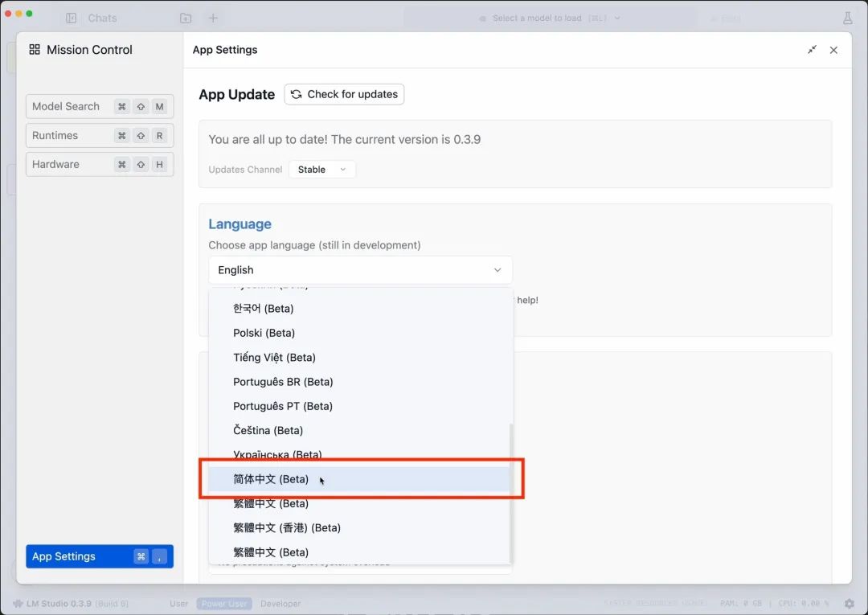Select 简体中文 (Beta) language option

358,479
